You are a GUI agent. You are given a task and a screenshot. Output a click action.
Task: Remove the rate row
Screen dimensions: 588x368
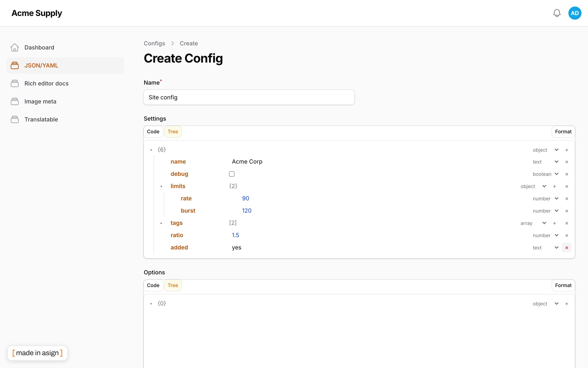567,199
